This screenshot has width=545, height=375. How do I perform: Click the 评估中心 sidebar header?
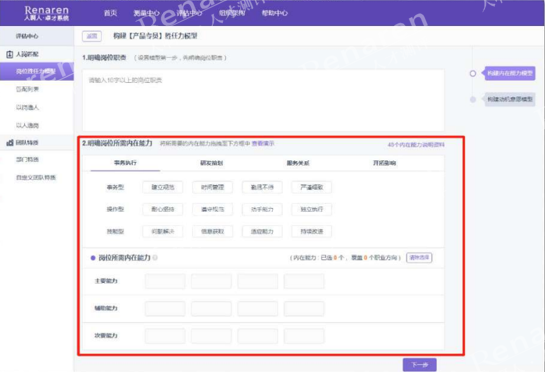[27, 36]
